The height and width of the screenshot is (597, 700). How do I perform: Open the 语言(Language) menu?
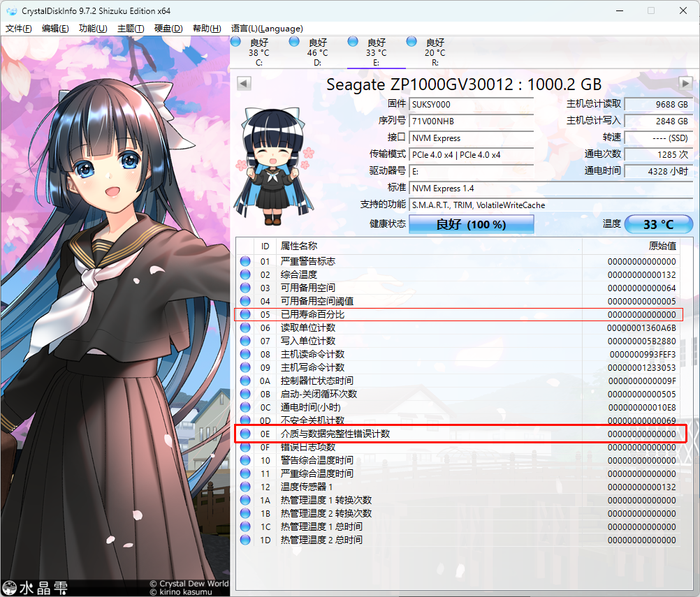[x=267, y=29]
